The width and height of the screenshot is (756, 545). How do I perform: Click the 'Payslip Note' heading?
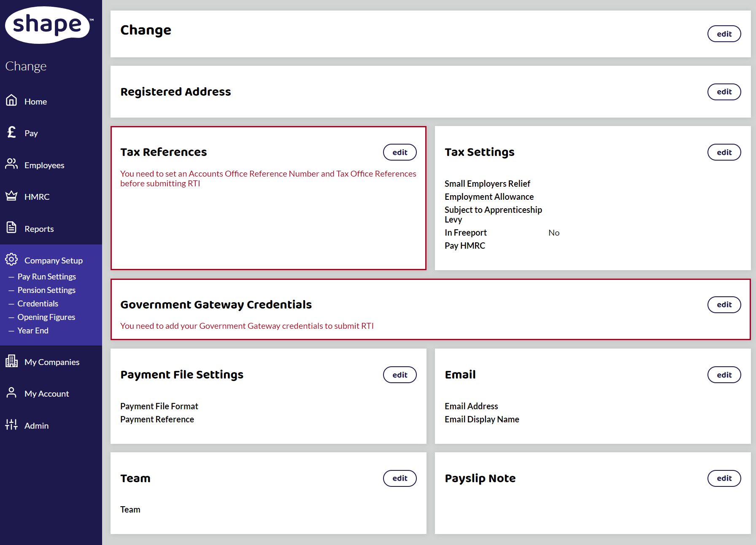(480, 478)
